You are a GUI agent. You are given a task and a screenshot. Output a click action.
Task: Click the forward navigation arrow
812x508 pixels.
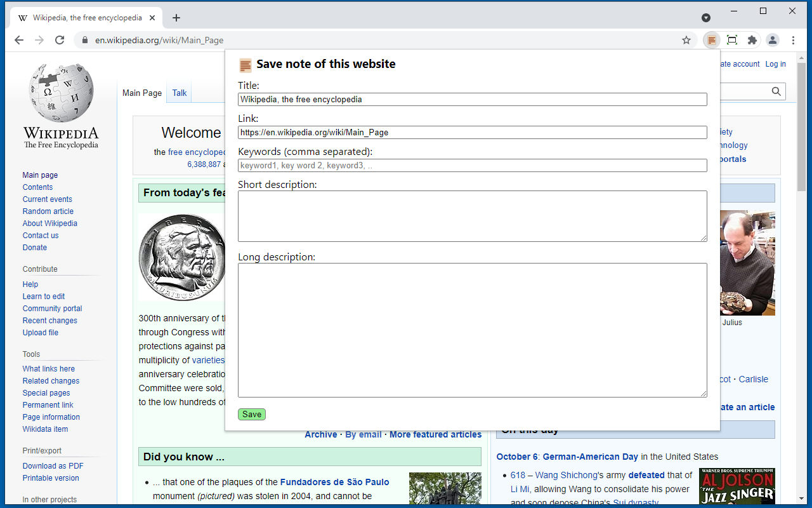point(39,39)
